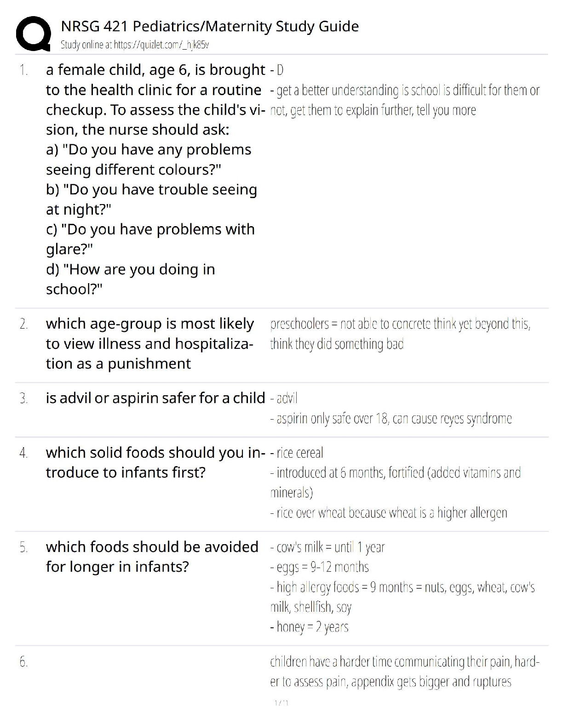This screenshot has height=728, width=563.
Task: Click question 5 about foods avoided longer
Action: [x=152, y=557]
